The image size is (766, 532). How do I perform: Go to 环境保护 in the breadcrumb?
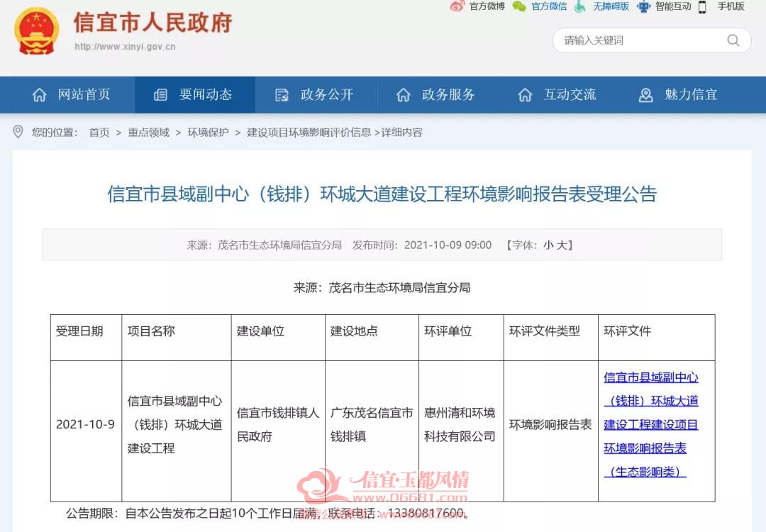click(x=208, y=133)
